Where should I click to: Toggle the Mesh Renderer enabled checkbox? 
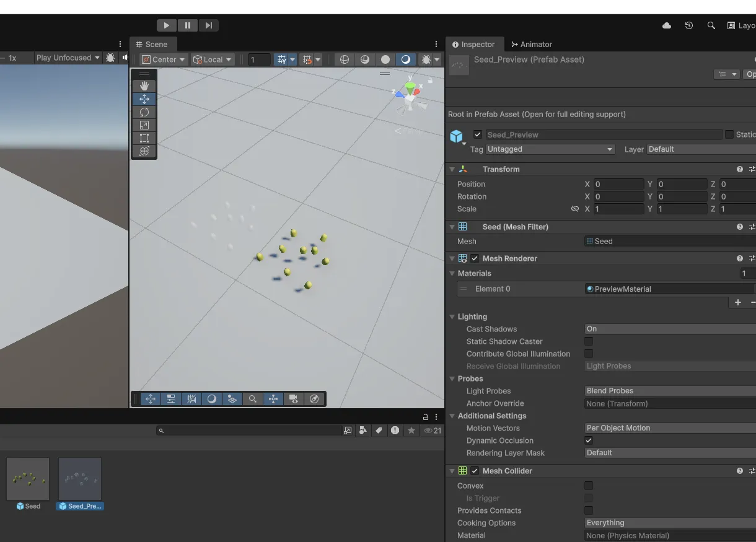pos(475,258)
